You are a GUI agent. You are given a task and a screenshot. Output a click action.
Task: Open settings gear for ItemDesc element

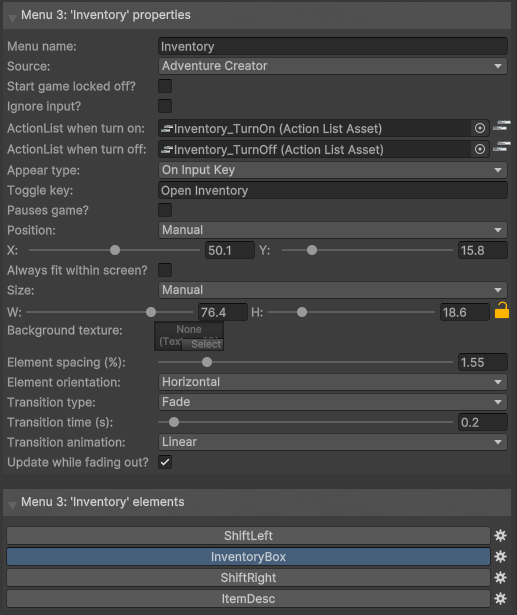click(x=500, y=599)
